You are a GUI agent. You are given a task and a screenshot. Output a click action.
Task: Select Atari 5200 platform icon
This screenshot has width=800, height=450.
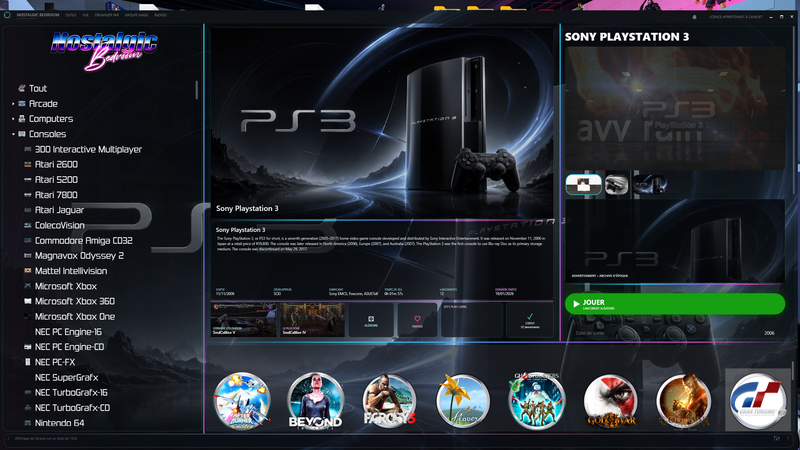[x=28, y=180]
